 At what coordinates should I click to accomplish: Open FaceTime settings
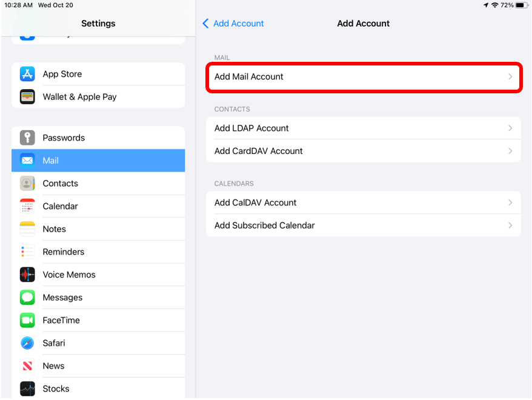(x=98, y=320)
